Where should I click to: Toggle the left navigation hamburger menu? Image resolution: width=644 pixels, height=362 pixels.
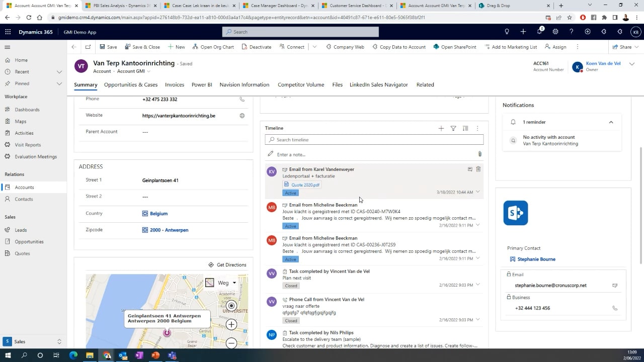coord(8,47)
